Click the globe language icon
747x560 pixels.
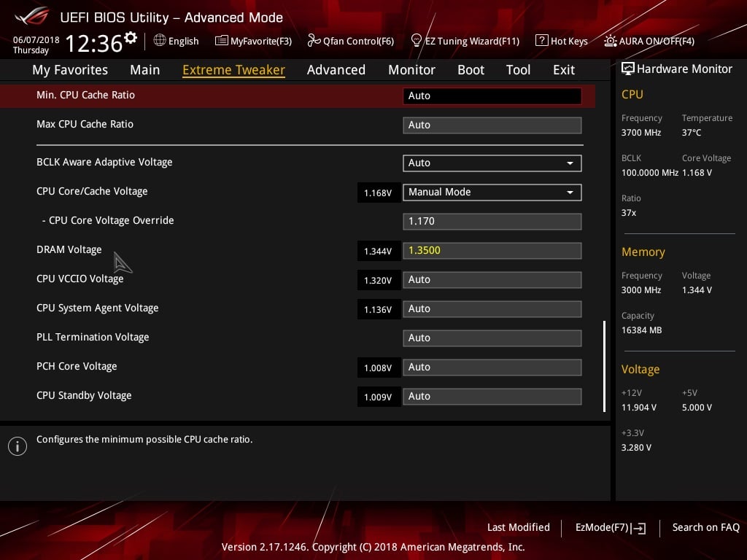pos(160,41)
